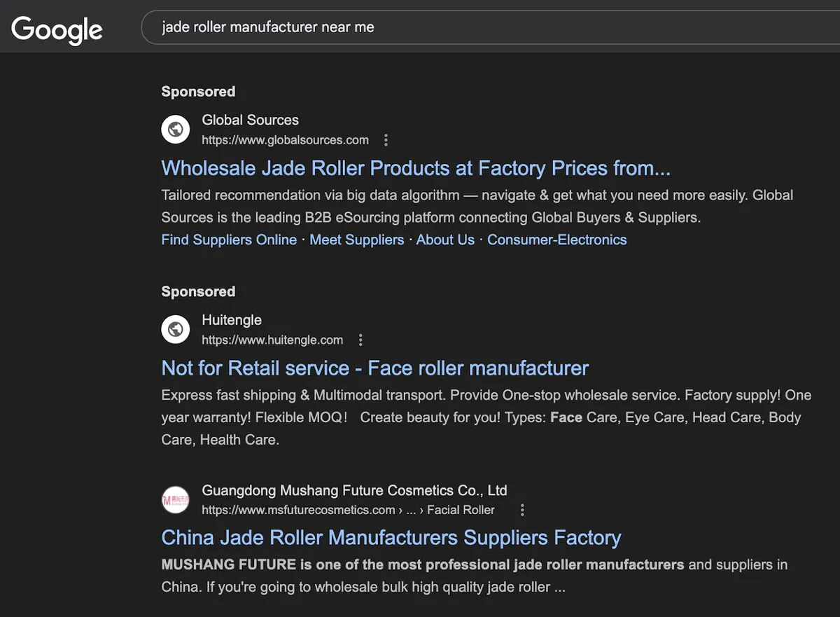This screenshot has width=840, height=617.
Task: Click the Huitengle globe favicon
Action: pyautogui.click(x=176, y=330)
